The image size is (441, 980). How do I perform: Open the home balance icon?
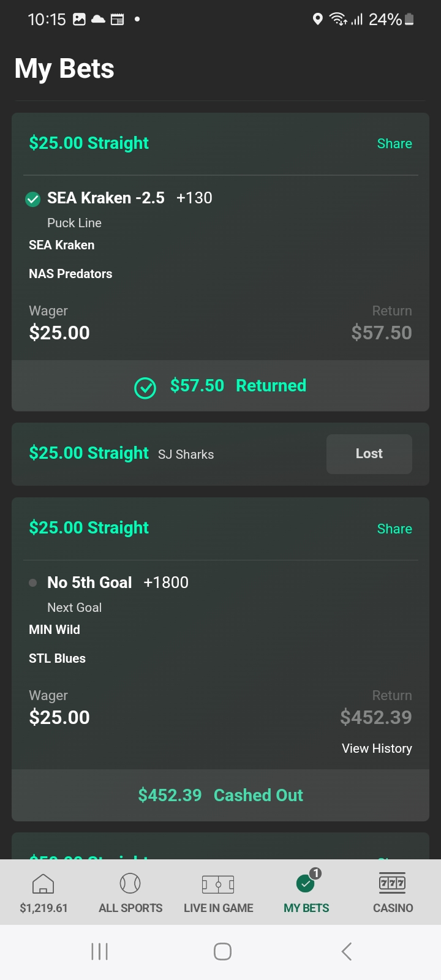[43, 884]
